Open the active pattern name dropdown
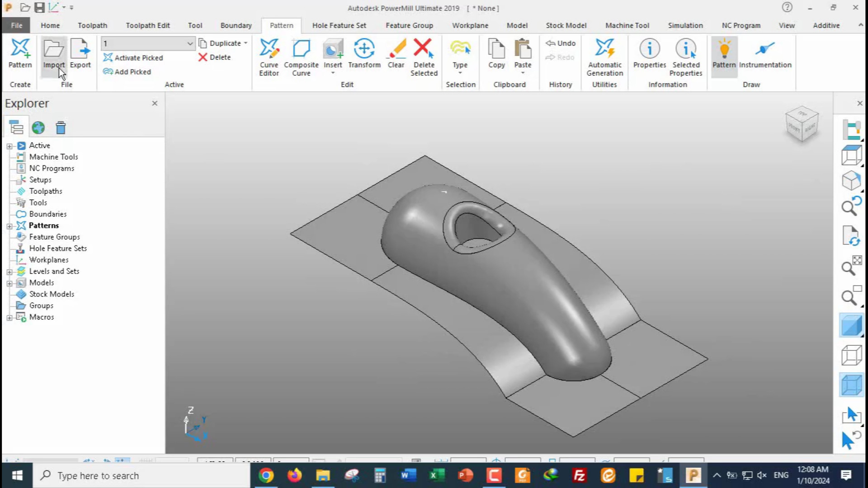Viewport: 868px width, 488px height. [190, 43]
